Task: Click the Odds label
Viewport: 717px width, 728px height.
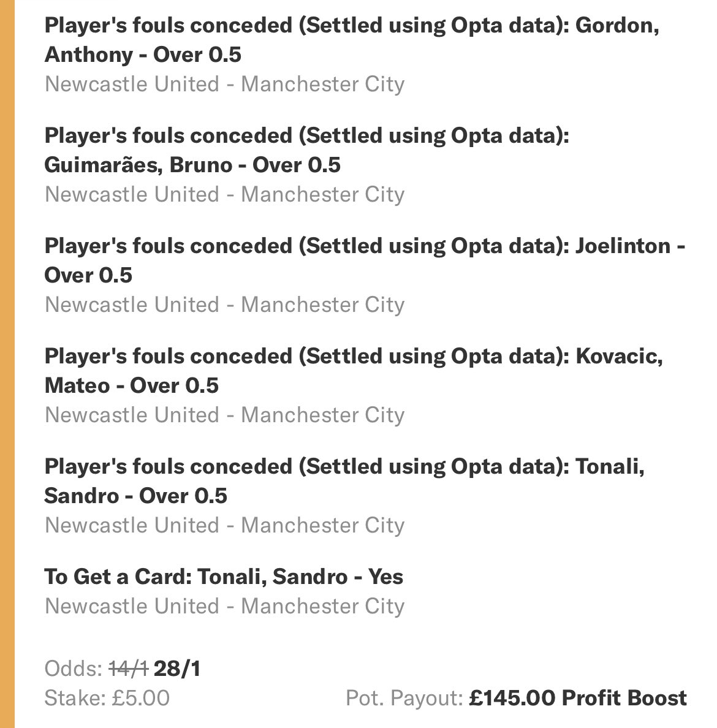Action: pyautogui.click(x=74, y=669)
